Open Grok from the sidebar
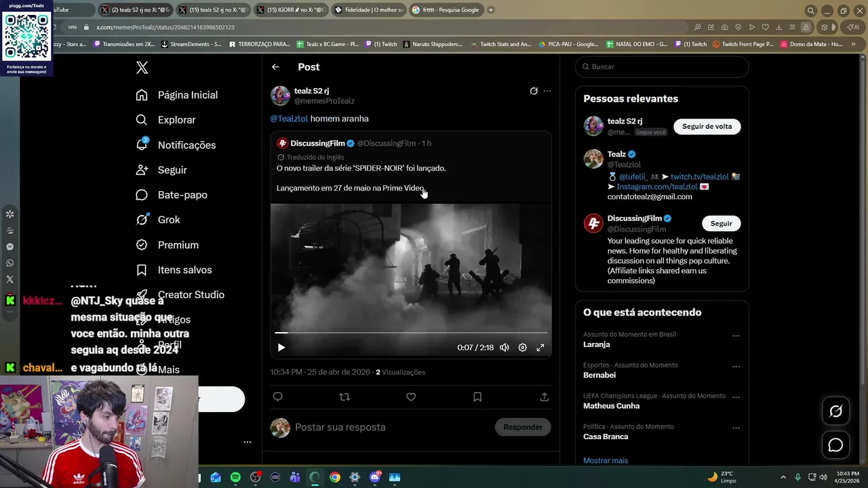This screenshot has width=868, height=488. pos(157,220)
